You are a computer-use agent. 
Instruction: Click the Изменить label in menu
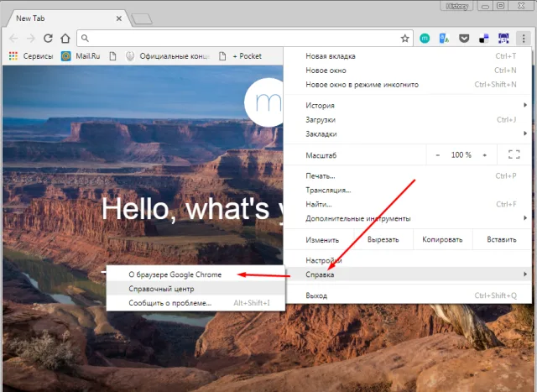pyautogui.click(x=322, y=240)
